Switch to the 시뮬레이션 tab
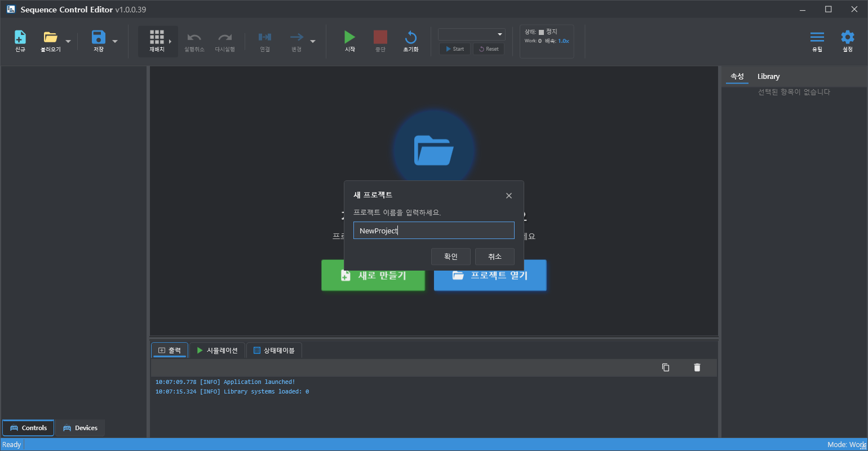 (x=218, y=351)
